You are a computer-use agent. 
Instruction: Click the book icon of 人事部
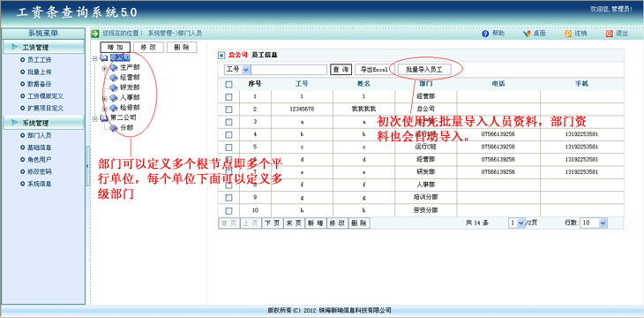tap(113, 98)
